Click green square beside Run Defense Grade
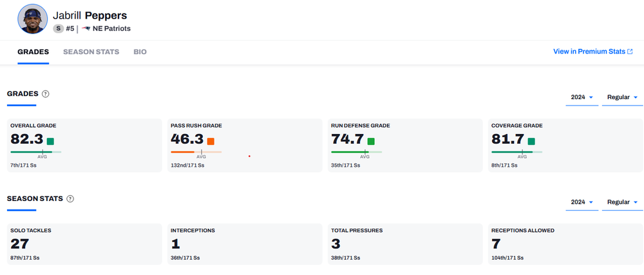The height and width of the screenshot is (275, 644). [x=371, y=141]
